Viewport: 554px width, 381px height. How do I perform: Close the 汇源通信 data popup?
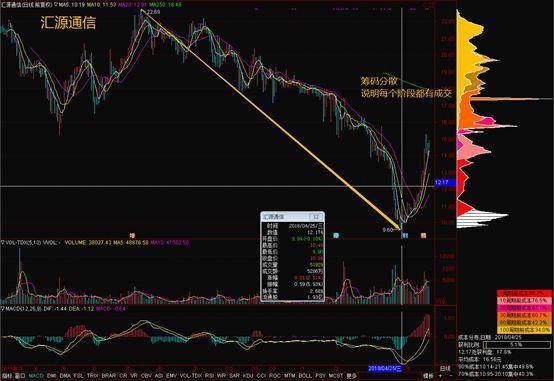pos(315,216)
